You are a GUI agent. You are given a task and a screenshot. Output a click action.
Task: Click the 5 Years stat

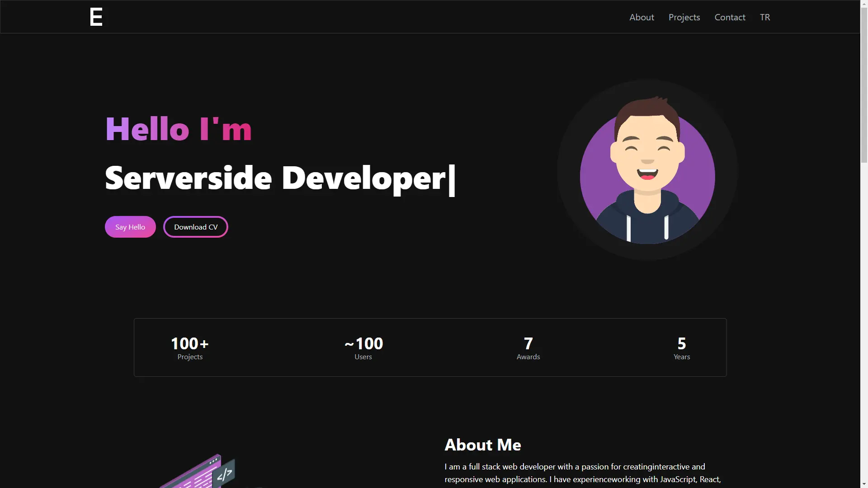(682, 348)
